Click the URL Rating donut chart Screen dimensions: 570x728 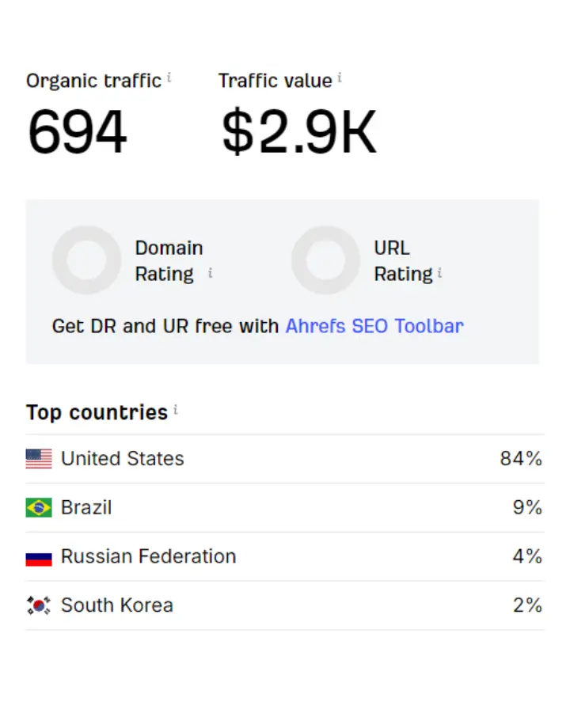(325, 260)
